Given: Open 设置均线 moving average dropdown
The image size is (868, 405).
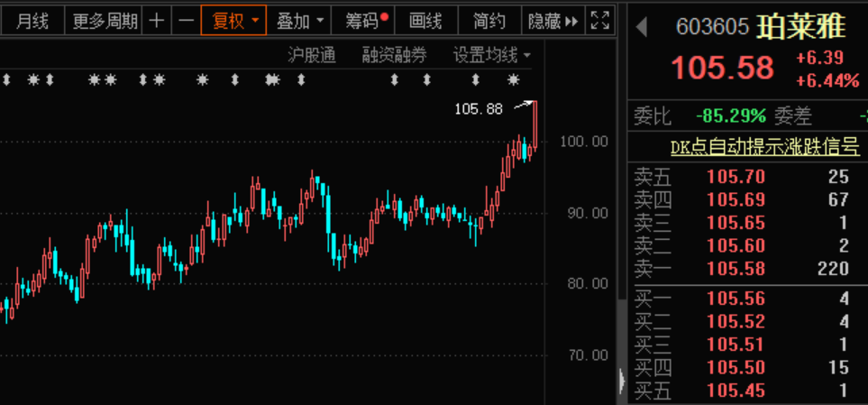Looking at the screenshot, I should coord(491,55).
